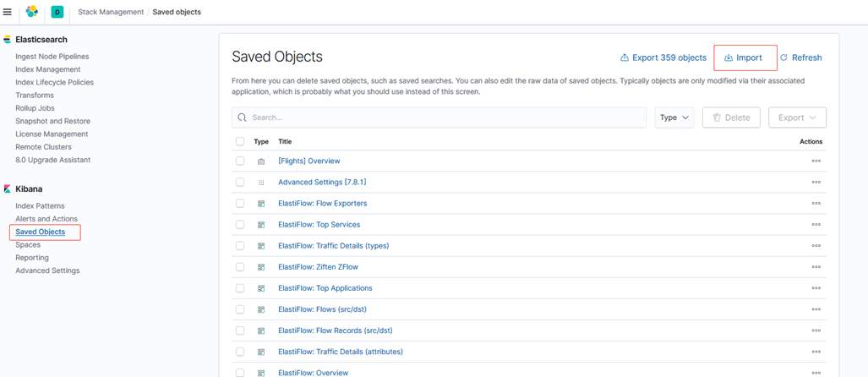868x377 pixels.
Task: Open actions menu for Flow Records (src/dst)
Action: point(816,331)
